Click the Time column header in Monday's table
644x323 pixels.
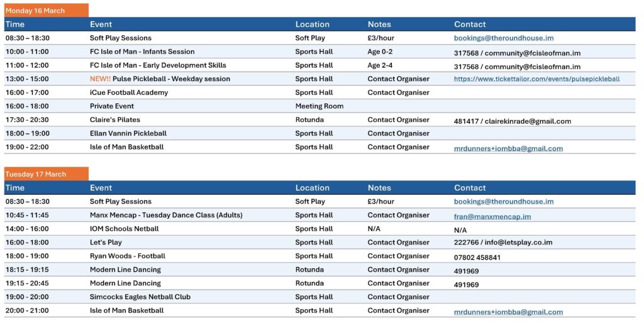point(15,25)
